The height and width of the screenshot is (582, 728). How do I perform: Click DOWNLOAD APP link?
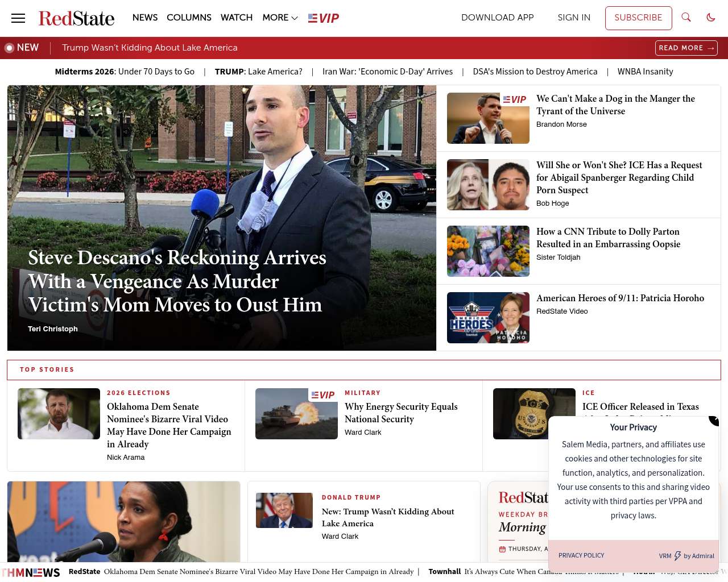[x=498, y=18]
